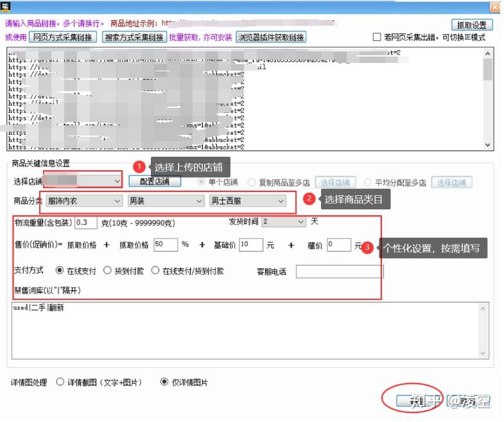Click the 取消 cancel button

[x=468, y=401]
